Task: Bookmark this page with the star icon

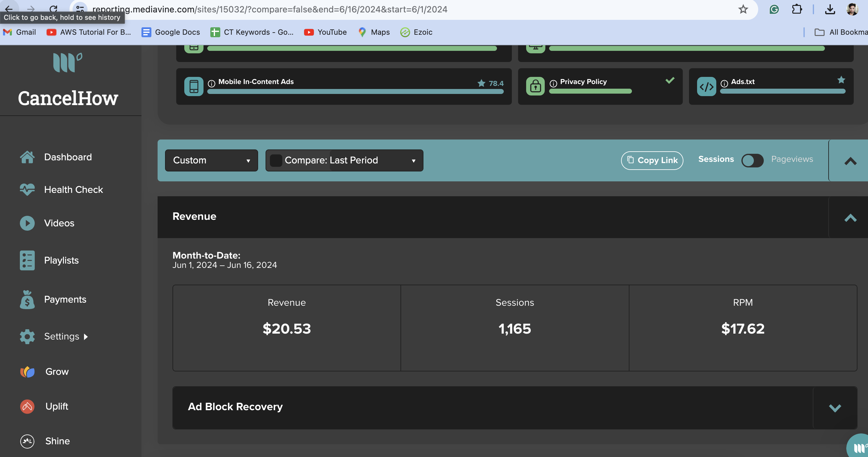Action: click(x=743, y=9)
